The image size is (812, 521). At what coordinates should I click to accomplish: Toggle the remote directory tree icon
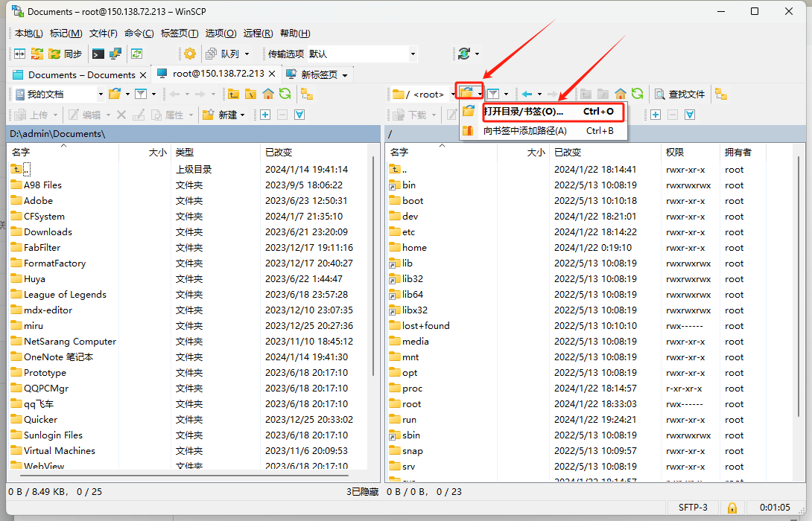click(x=721, y=95)
